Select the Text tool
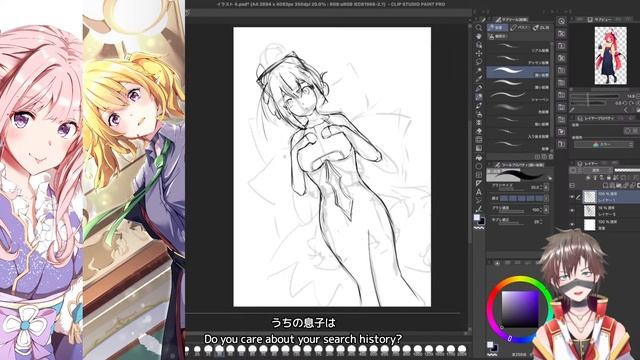The width and height of the screenshot is (640, 360). coord(479,192)
